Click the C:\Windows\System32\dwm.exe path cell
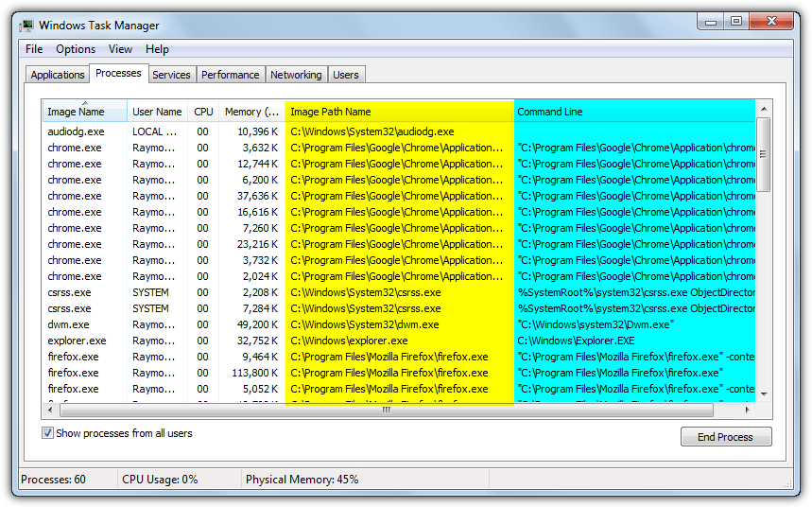This screenshot has width=812, height=507. pos(365,324)
